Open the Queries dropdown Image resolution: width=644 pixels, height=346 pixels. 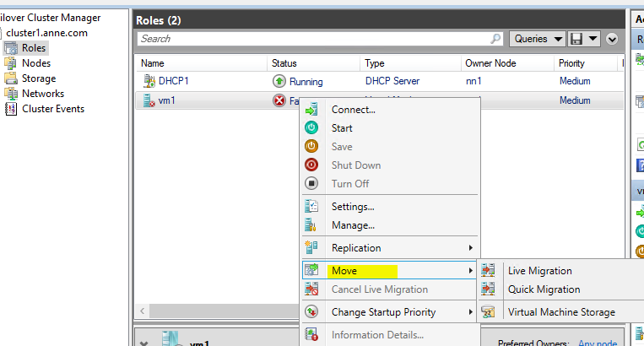(x=538, y=39)
